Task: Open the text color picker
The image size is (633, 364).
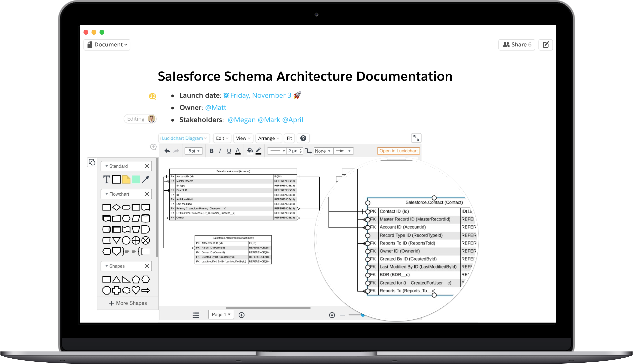Action: tap(238, 151)
